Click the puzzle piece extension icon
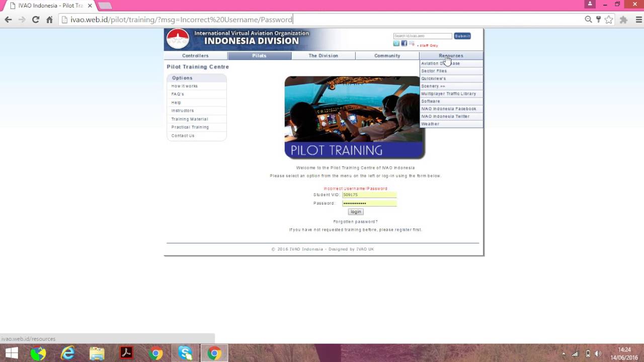Screen dimensions: 644x362 pyautogui.click(x=624, y=20)
